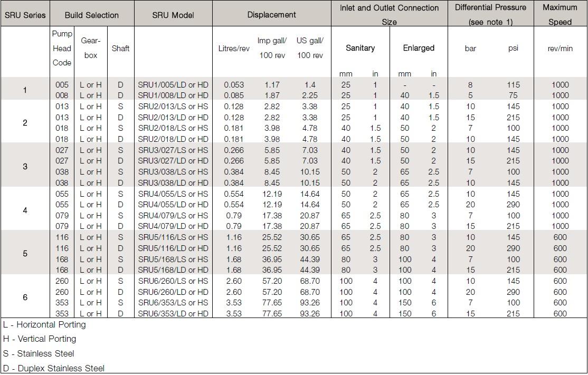Select model SRU1/005/LD or HD
The height and width of the screenshot is (375, 588).
pyautogui.click(x=173, y=85)
